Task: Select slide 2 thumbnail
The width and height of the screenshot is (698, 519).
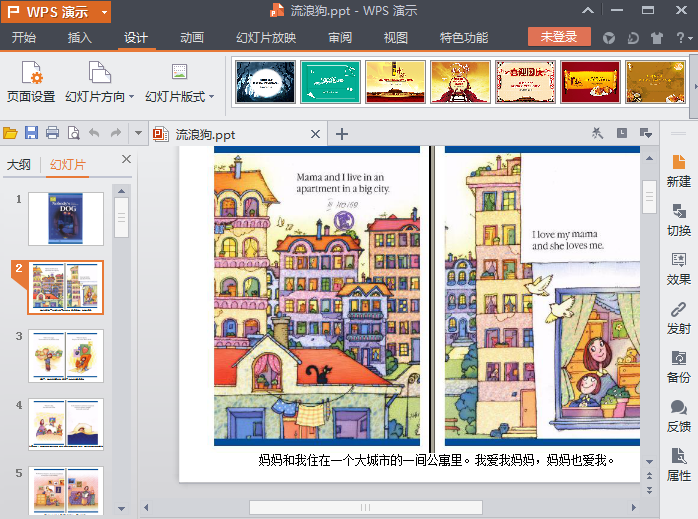Action: (66, 288)
